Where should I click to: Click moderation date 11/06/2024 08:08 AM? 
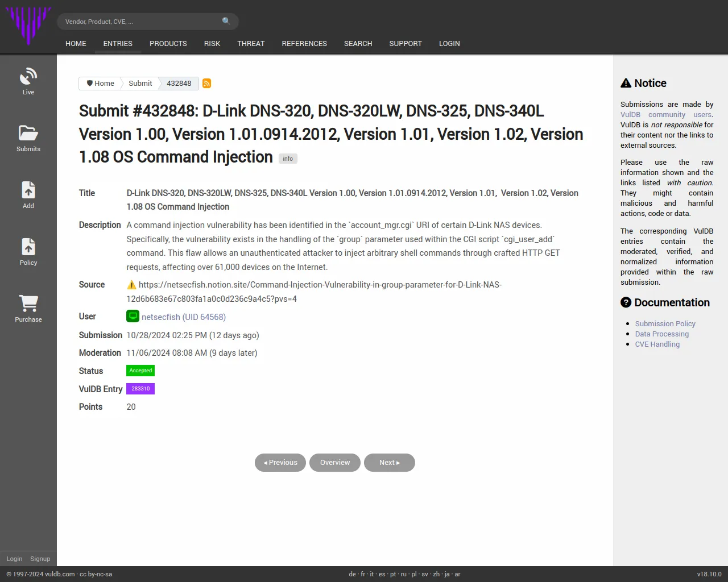[167, 353]
